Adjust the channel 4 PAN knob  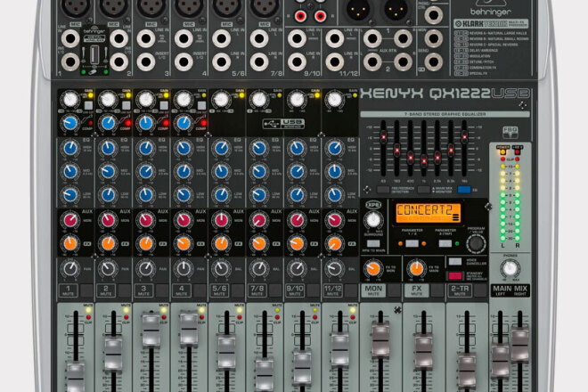(x=184, y=269)
